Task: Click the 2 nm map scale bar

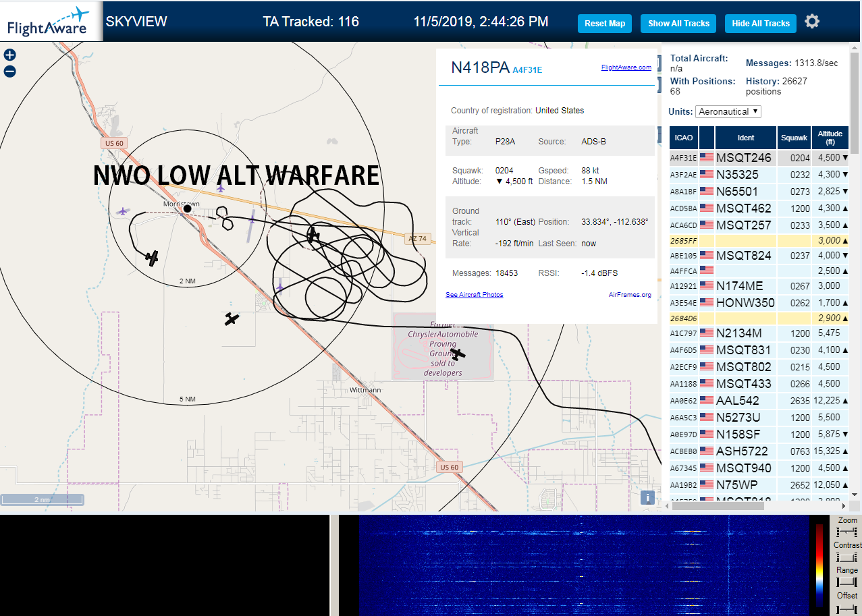Action: (42, 500)
